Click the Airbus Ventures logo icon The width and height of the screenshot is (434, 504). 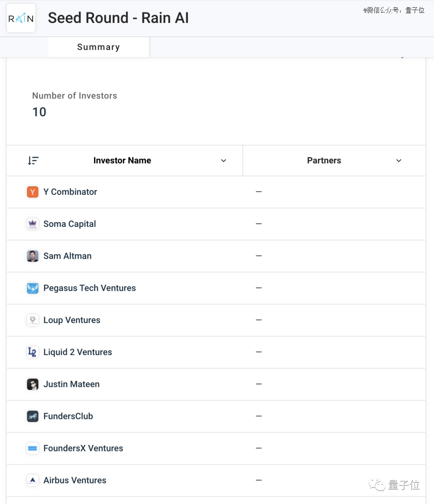(x=33, y=480)
